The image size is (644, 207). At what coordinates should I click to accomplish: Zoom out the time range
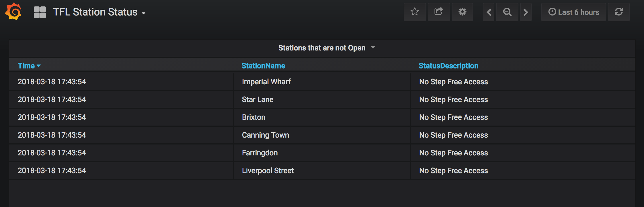point(507,12)
